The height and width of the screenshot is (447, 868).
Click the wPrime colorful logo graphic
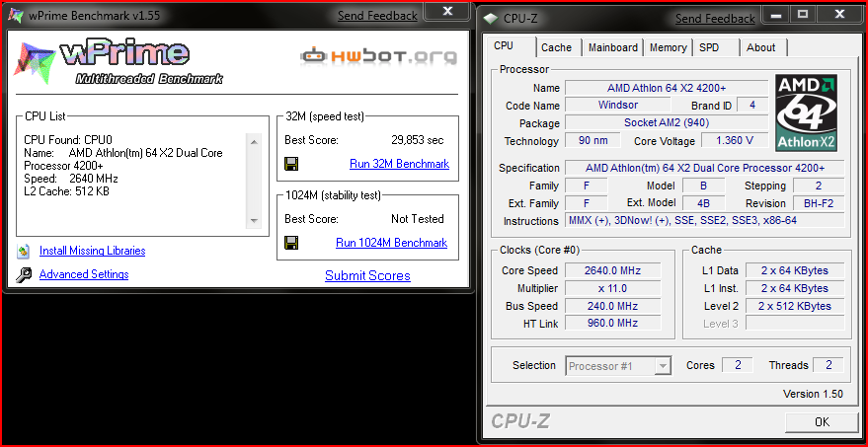(35, 63)
